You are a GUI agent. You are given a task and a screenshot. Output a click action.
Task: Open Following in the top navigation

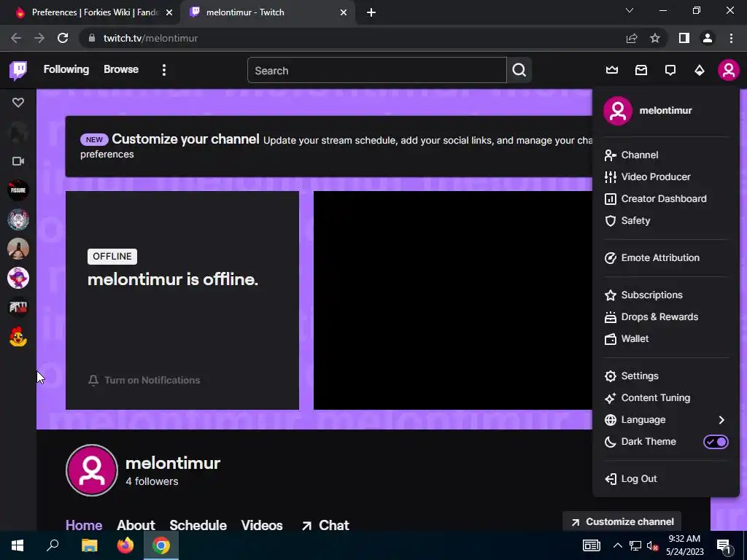tap(66, 69)
